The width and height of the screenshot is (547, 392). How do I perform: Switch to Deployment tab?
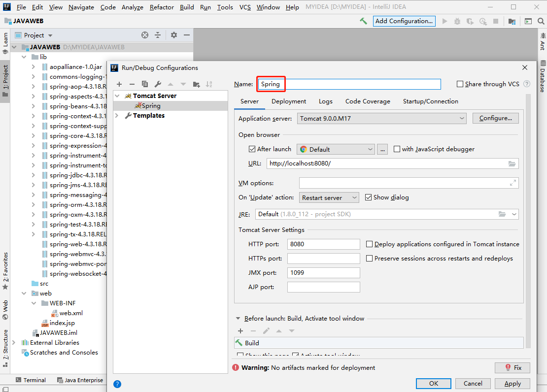point(288,101)
